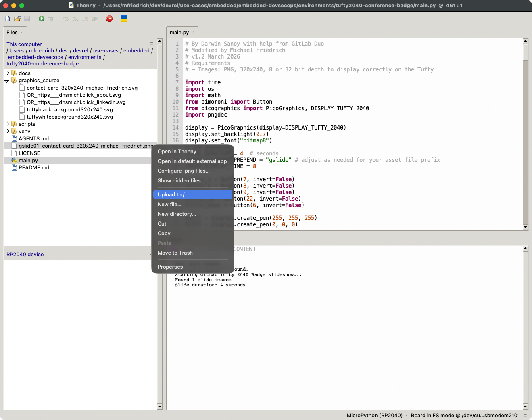This screenshot has width=532, height=420.
Task: Collapse the graphics_source folder
Action: [x=7, y=81]
